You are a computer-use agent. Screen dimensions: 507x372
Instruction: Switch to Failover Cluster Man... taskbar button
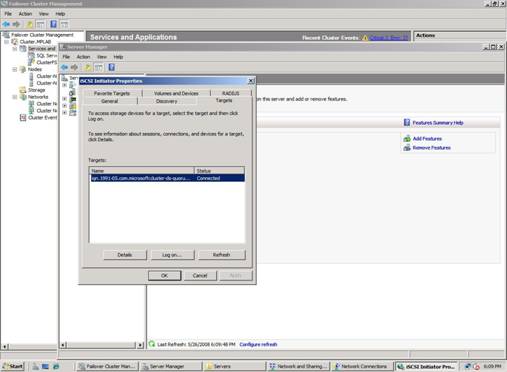click(108, 366)
